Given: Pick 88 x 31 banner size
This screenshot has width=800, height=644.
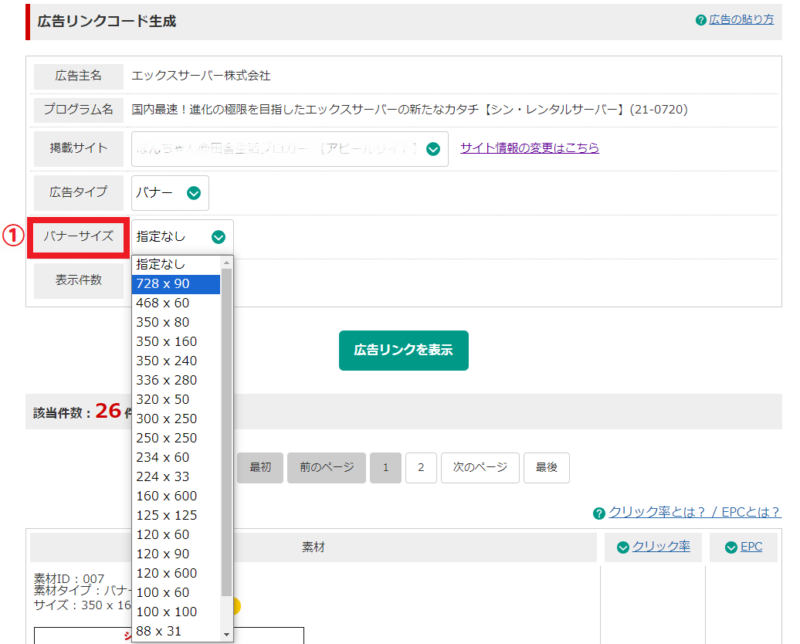Looking at the screenshot, I should pos(177,631).
